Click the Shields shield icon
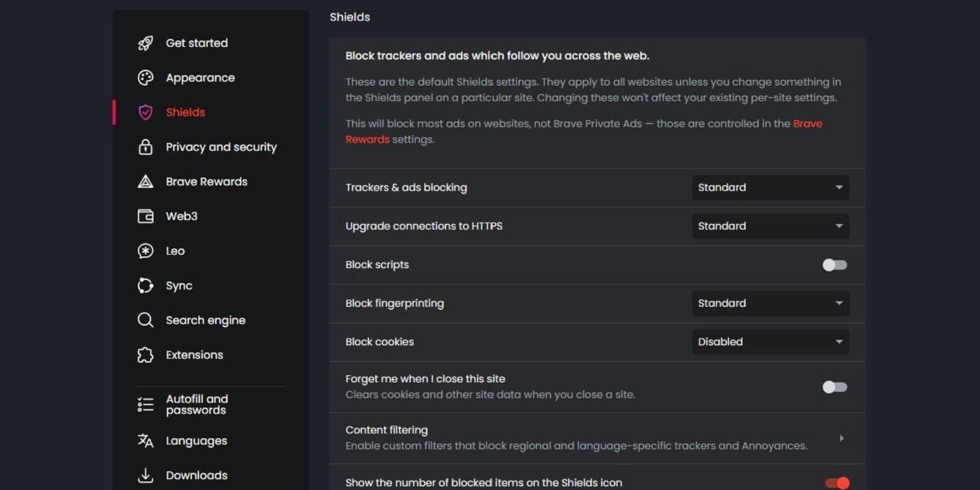Viewport: 980px width, 490px height. (x=145, y=112)
